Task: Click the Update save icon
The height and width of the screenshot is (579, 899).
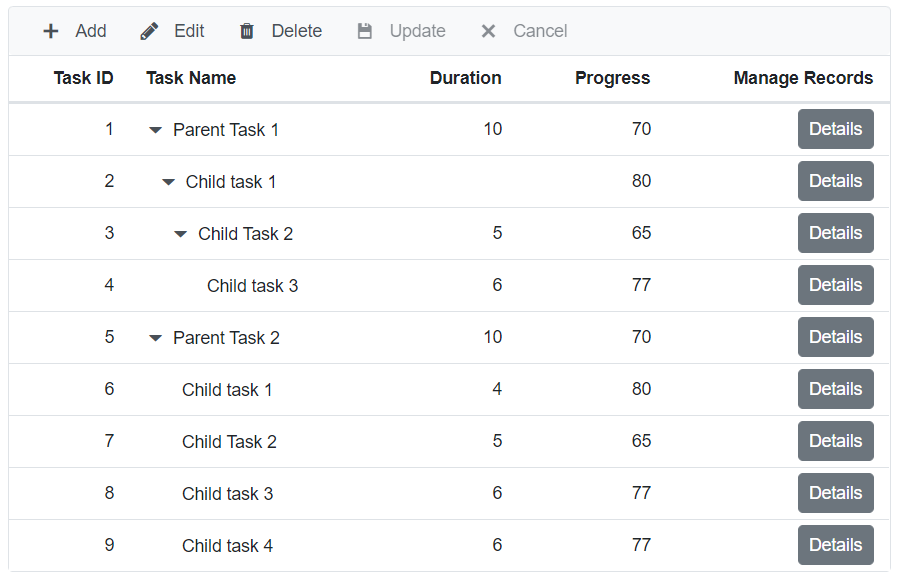Action: pyautogui.click(x=364, y=30)
